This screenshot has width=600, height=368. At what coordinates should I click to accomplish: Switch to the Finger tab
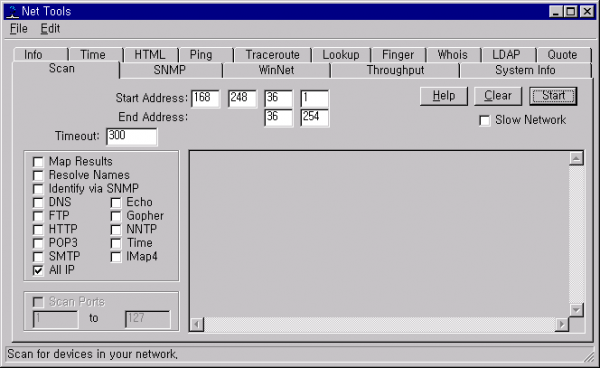399,55
